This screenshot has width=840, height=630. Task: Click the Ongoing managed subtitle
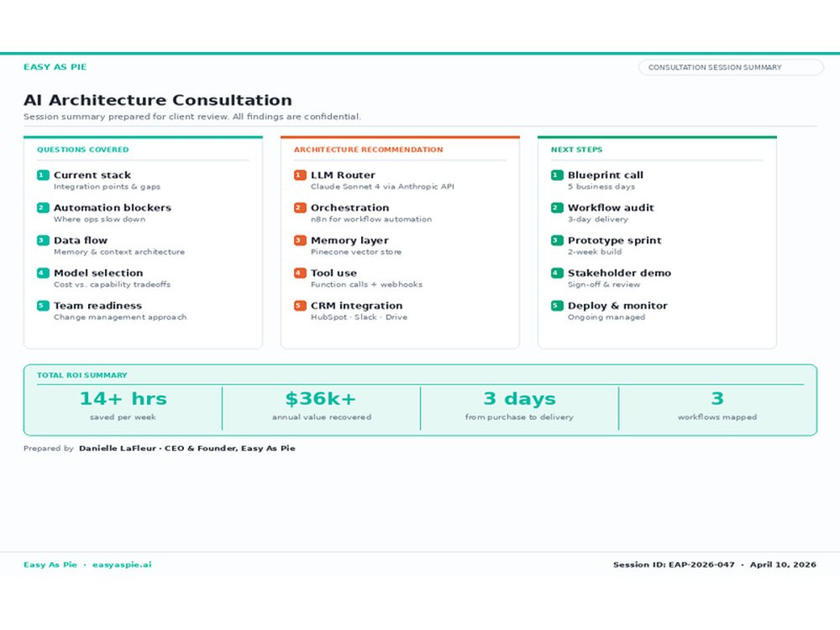[606, 318]
